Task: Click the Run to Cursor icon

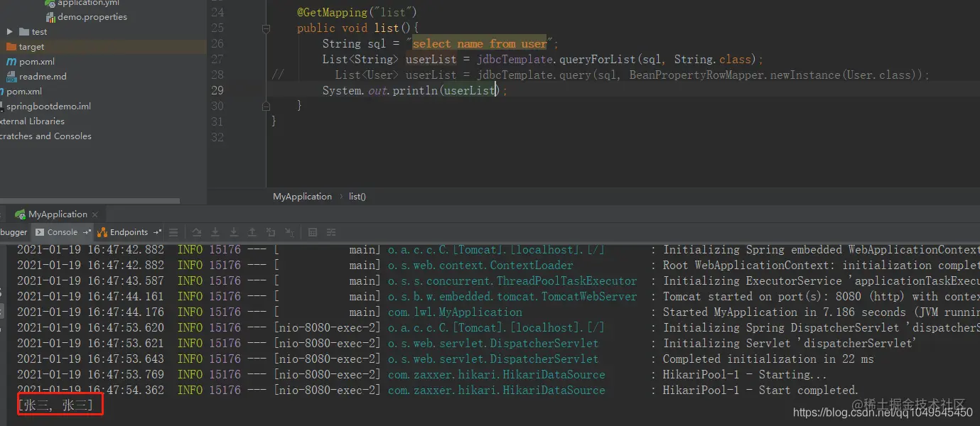Action: (x=289, y=232)
